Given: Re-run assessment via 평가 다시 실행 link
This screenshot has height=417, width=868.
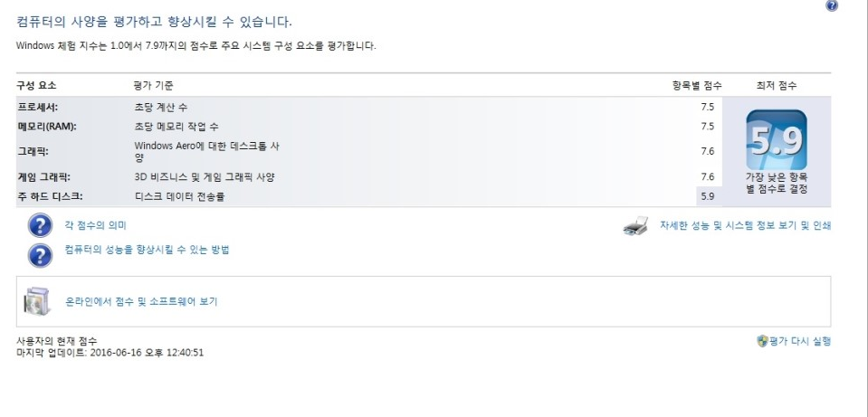Looking at the screenshot, I should (799, 341).
